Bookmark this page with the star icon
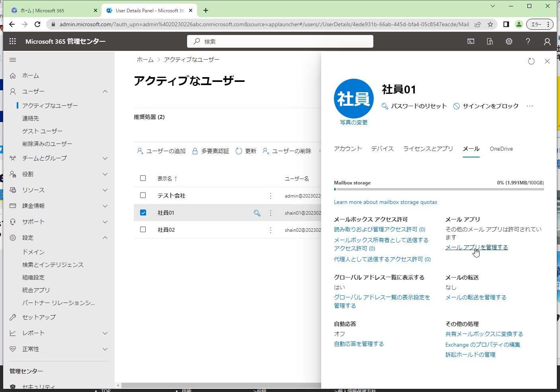This screenshot has height=392, width=560. 490,24
